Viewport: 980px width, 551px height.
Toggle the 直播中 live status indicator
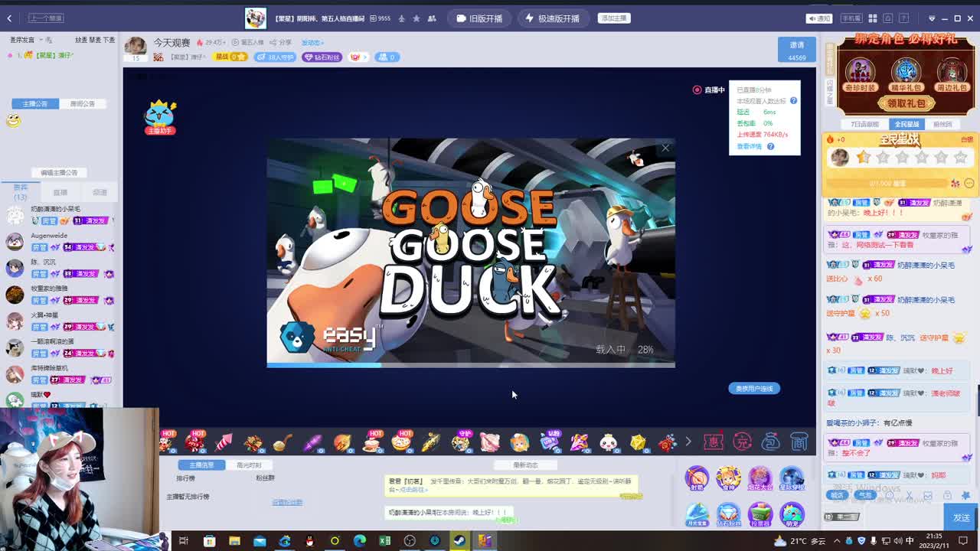point(708,90)
